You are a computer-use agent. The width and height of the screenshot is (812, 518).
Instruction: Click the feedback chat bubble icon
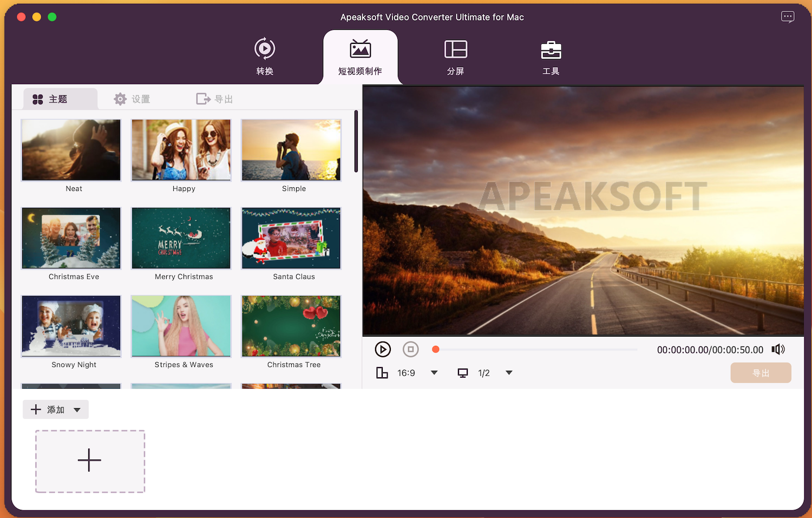click(x=787, y=17)
